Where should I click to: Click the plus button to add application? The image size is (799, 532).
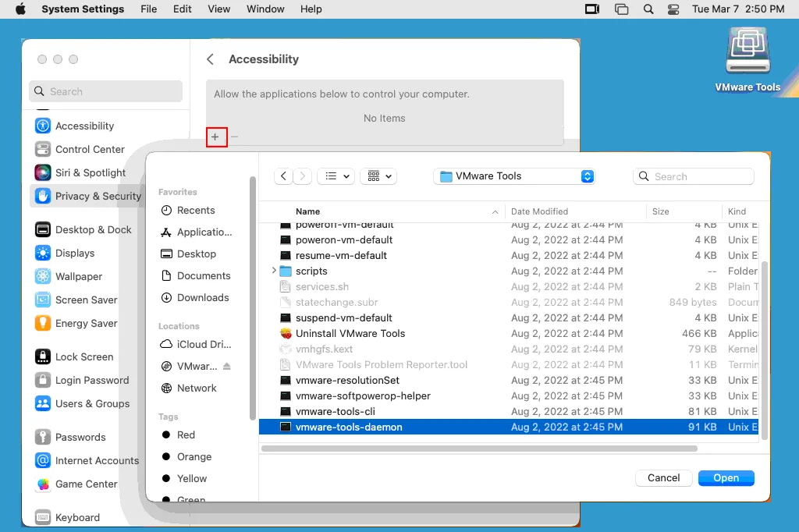(215, 137)
